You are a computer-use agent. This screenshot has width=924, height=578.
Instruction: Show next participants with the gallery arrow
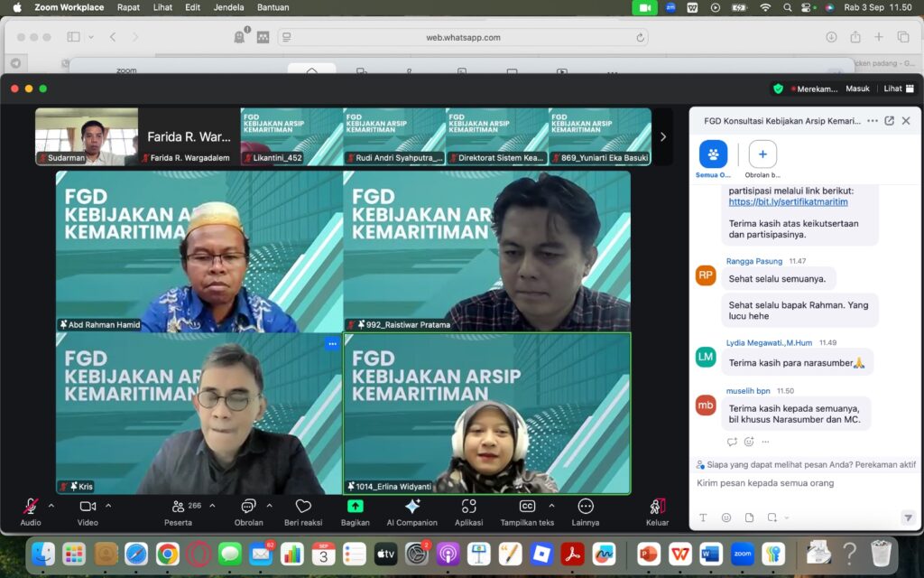click(663, 137)
